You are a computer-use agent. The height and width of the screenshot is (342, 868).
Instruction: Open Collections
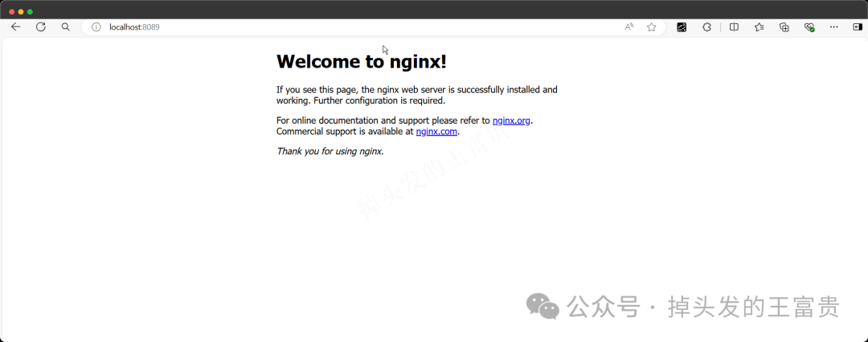click(784, 26)
